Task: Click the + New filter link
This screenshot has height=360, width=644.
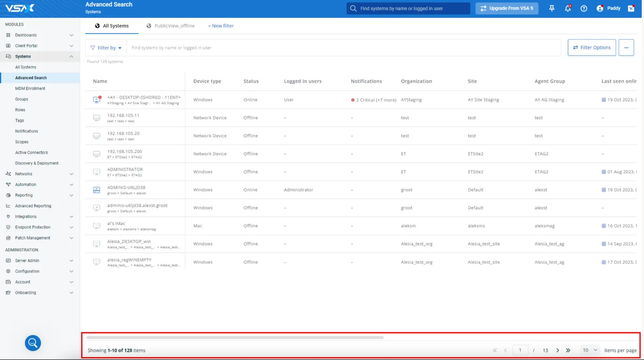Action: [x=221, y=26]
